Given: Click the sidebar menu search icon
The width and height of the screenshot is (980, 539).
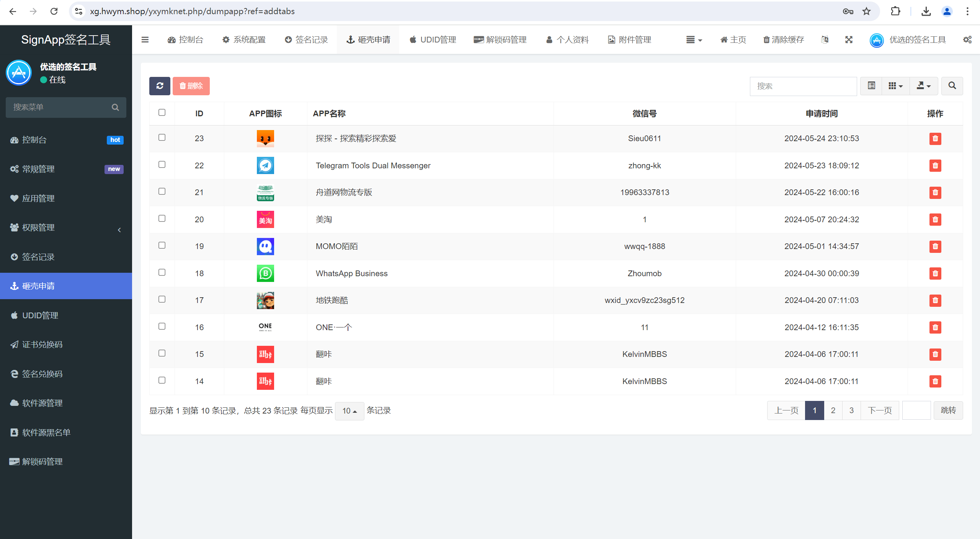Looking at the screenshot, I should 115,107.
